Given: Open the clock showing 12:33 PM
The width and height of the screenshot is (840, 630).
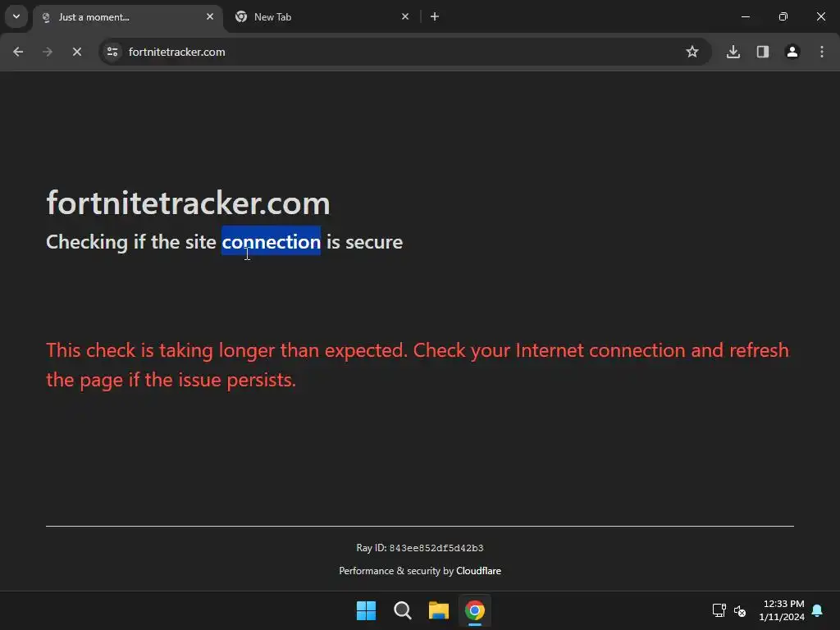Looking at the screenshot, I should [782, 610].
